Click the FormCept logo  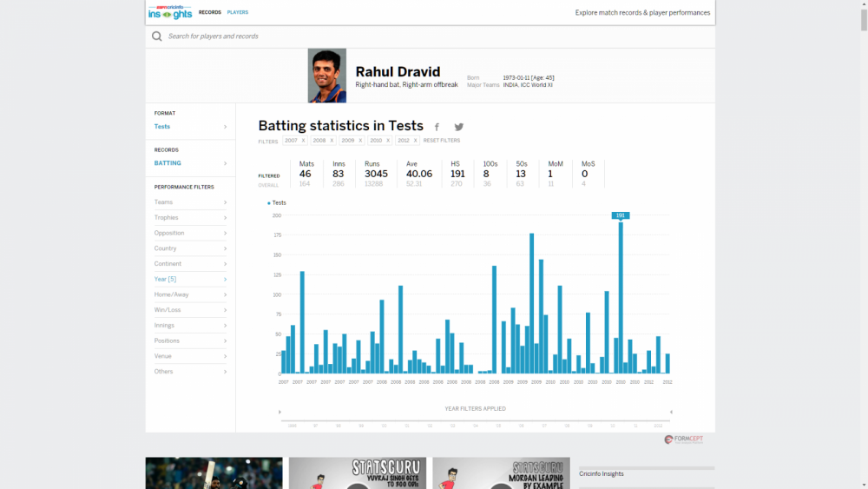(684, 439)
